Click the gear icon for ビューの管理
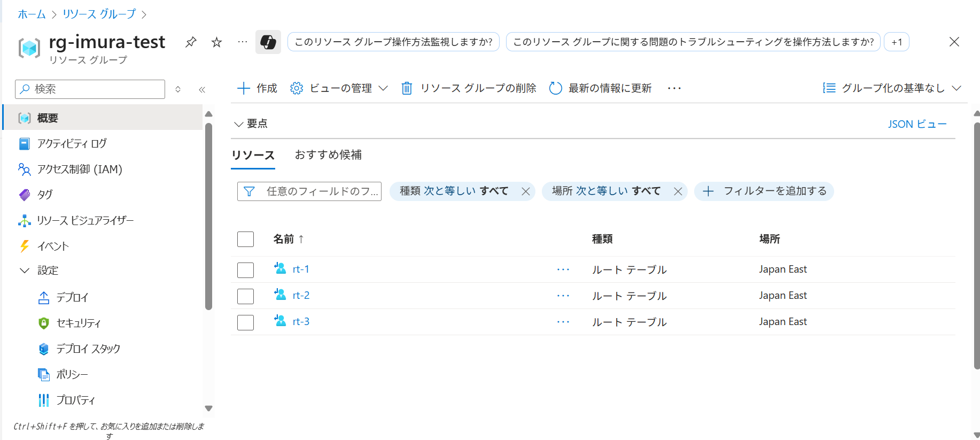 [x=297, y=88]
